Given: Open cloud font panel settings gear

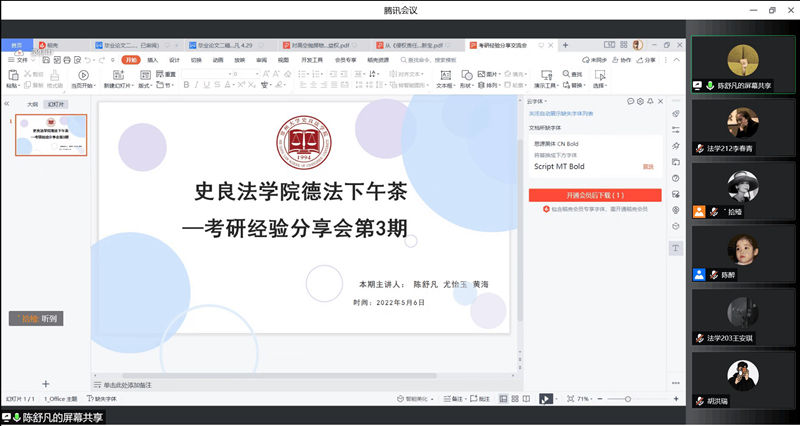Looking at the screenshot, I should [x=641, y=102].
